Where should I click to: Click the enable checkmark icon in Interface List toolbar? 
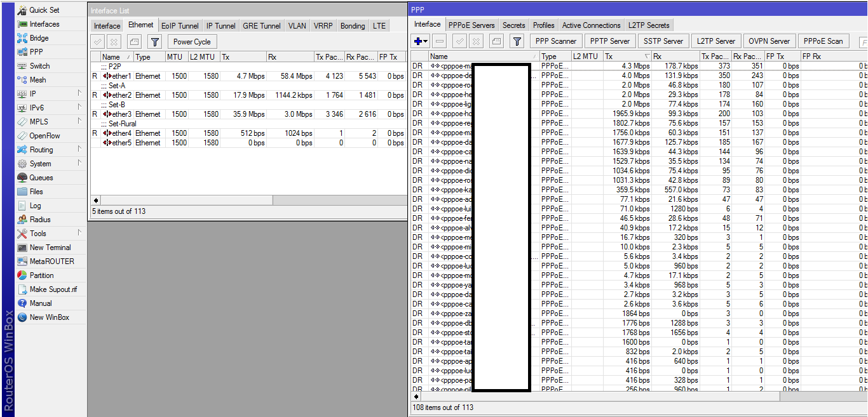pos(98,42)
